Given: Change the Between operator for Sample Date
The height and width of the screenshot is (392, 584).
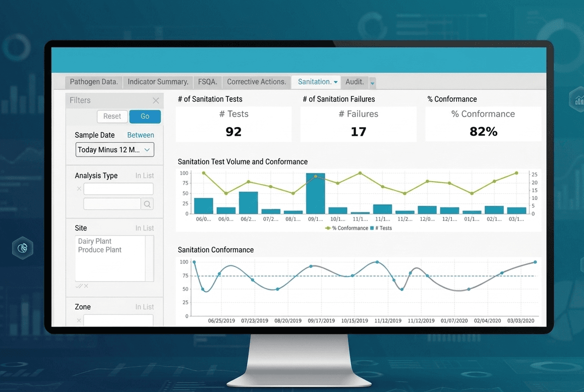Looking at the screenshot, I should pos(140,135).
